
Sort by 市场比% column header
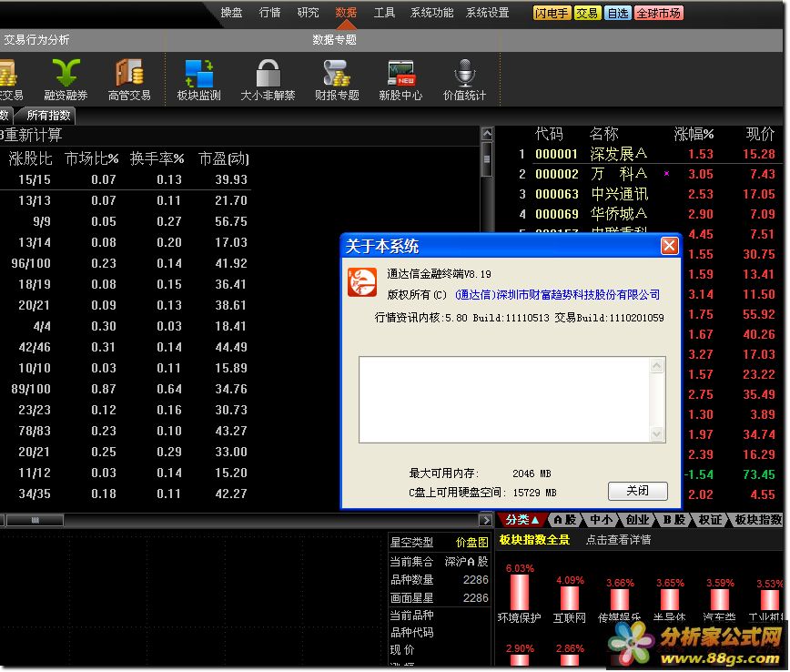pyautogui.click(x=92, y=158)
